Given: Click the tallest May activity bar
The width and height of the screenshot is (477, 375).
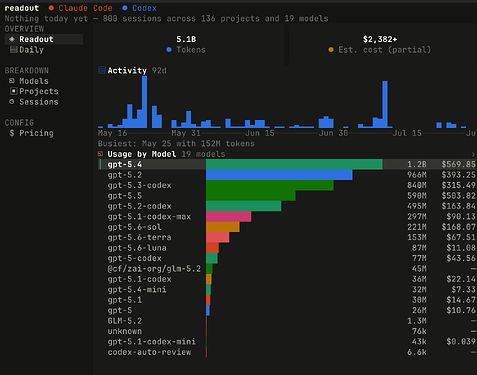Looking at the screenshot, I should coord(144,102).
